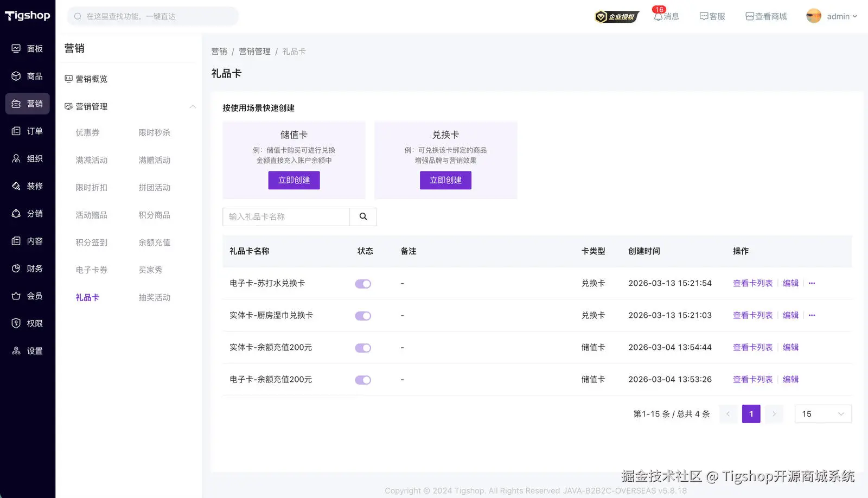
Task: Toggle status switch for 实体卡-余额充值200元
Action: (363, 348)
